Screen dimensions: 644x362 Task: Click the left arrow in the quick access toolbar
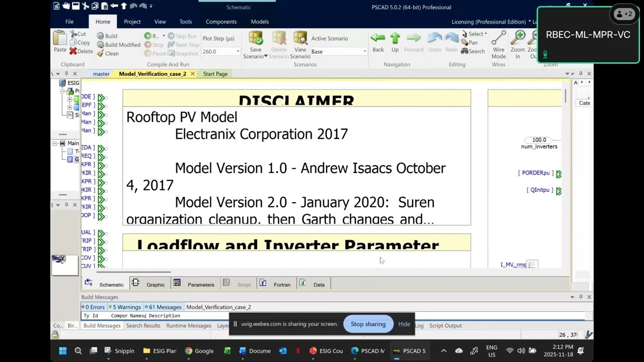pos(114,6)
